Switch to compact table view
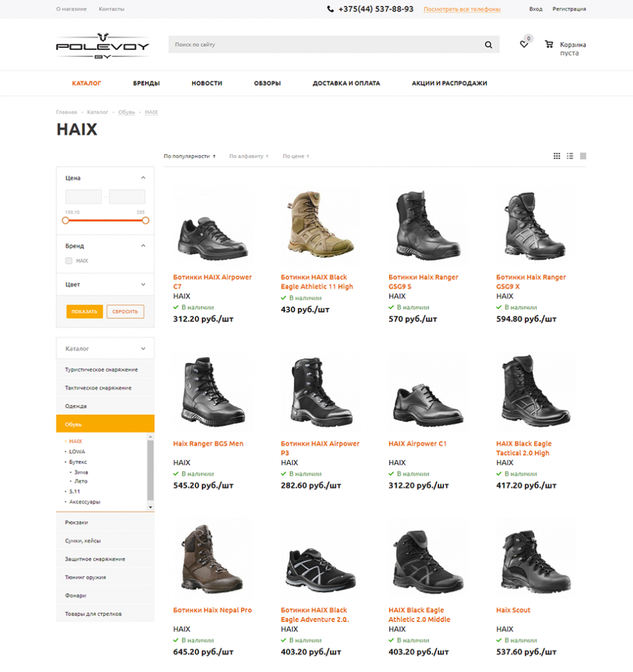The height and width of the screenshot is (672, 633). coord(583,156)
